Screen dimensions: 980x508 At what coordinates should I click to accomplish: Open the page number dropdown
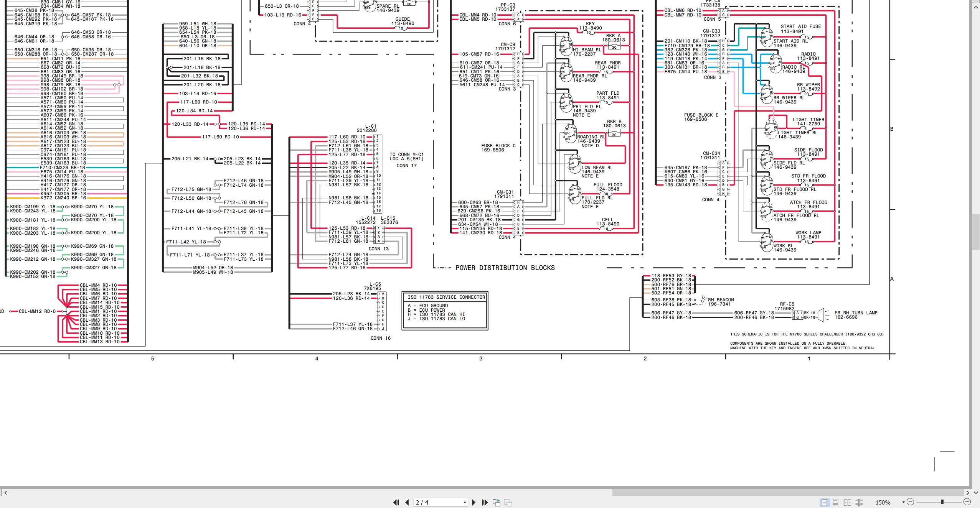[x=465, y=502]
